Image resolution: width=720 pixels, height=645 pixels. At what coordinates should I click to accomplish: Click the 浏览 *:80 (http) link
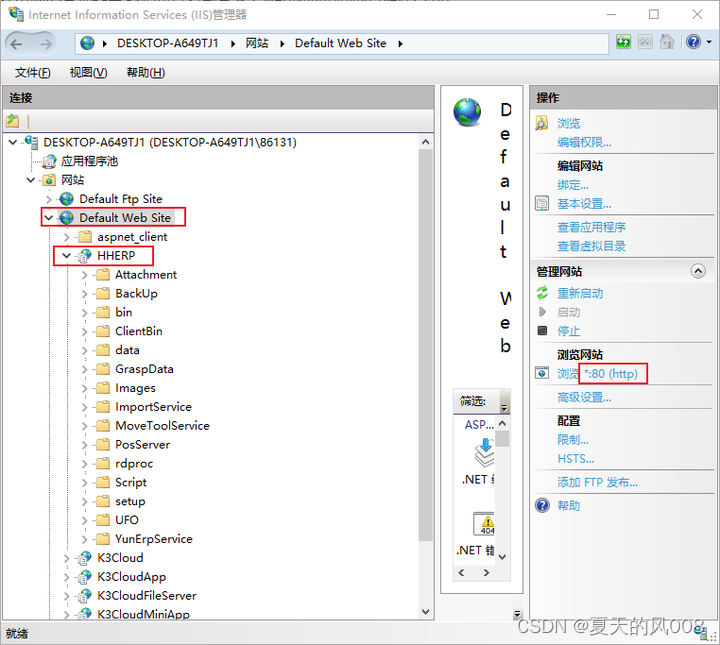[597, 374]
